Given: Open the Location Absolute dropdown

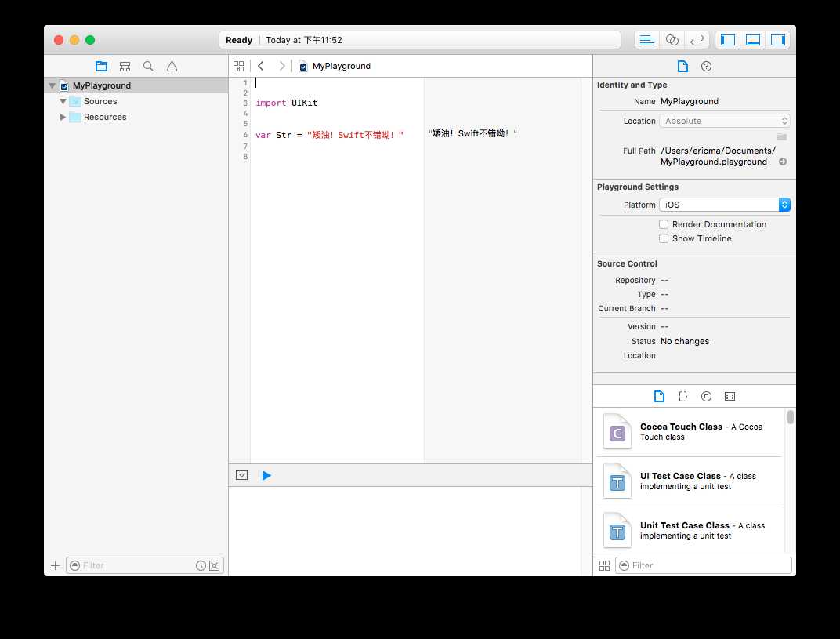Looking at the screenshot, I should point(725,122).
